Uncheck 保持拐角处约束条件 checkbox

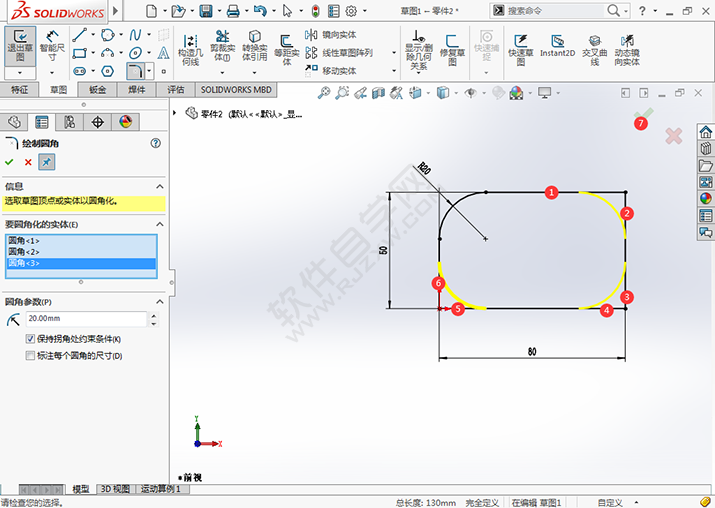coord(30,340)
